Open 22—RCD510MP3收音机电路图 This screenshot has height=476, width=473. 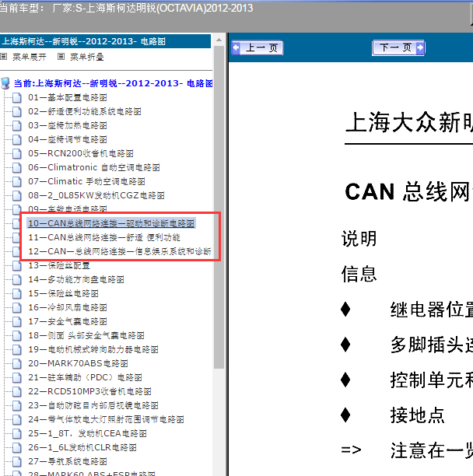(x=89, y=391)
